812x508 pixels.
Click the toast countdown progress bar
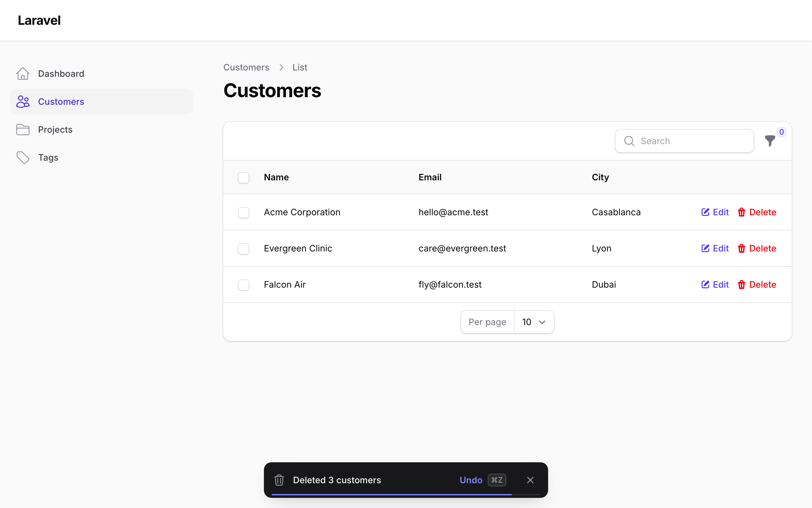click(x=406, y=495)
